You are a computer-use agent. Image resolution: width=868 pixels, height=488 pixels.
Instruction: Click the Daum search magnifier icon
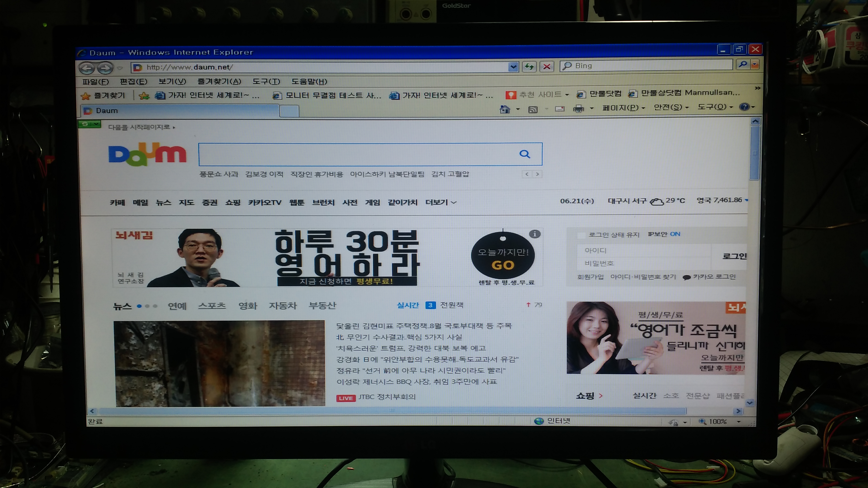[x=525, y=154]
